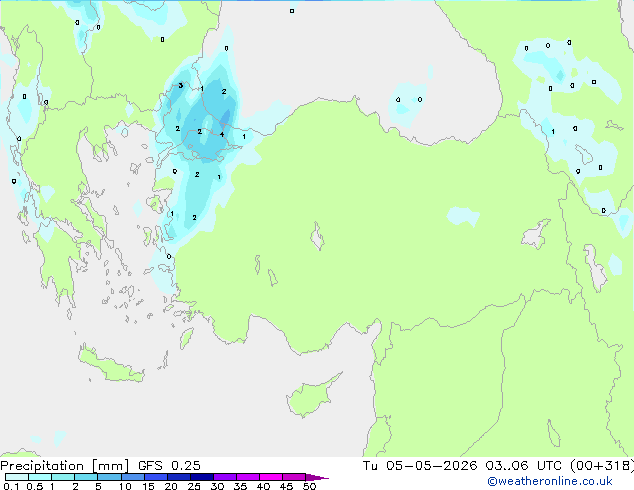
Task: Click the 45–50 mm legend swatch
Action: tap(294, 477)
